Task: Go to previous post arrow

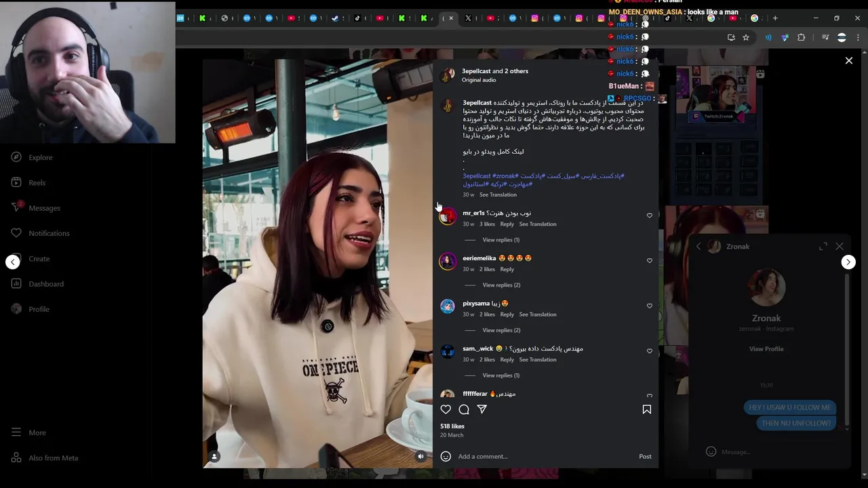Action: coord(13,262)
